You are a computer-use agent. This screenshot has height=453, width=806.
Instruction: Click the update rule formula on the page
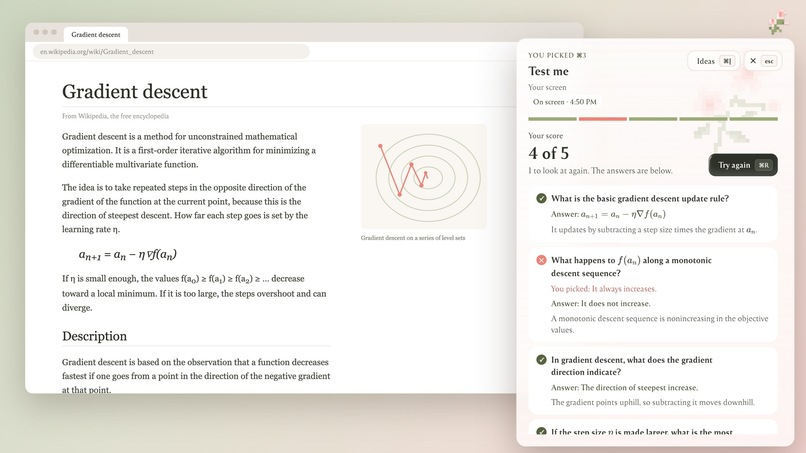128,255
